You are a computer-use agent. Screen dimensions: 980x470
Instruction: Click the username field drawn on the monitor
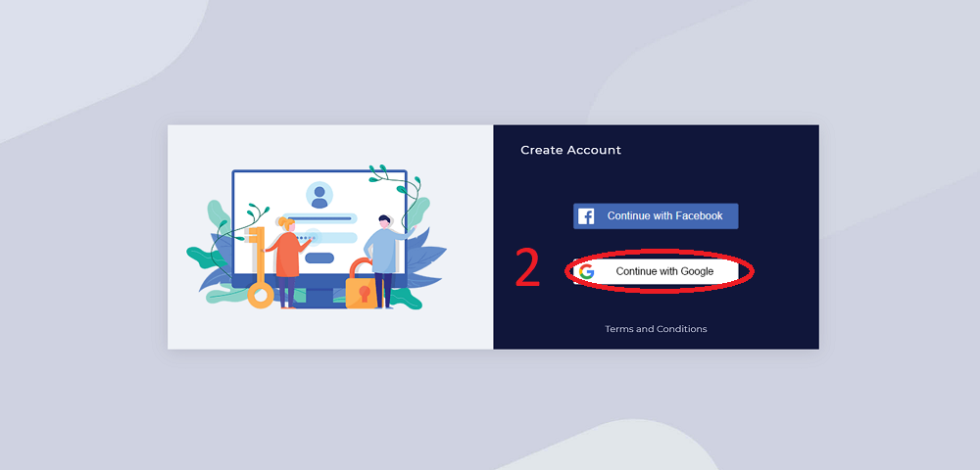pyautogui.click(x=319, y=219)
